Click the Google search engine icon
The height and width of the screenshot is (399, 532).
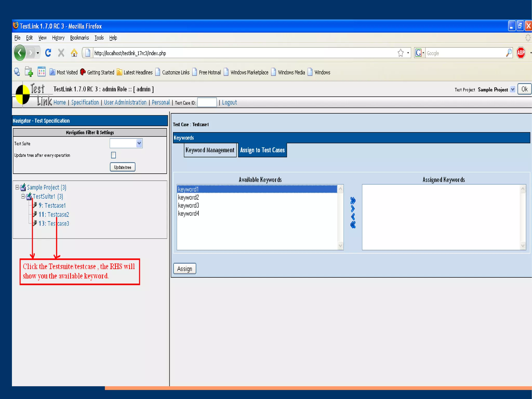pyautogui.click(x=418, y=53)
